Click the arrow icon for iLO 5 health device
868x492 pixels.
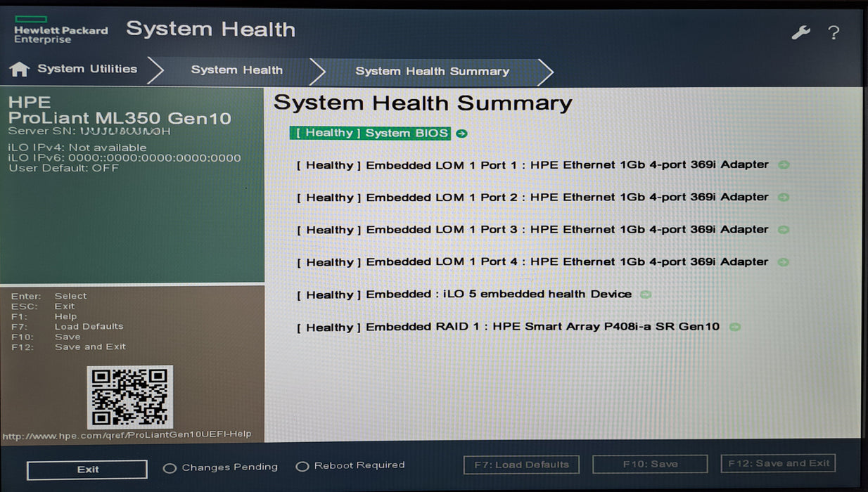pos(646,294)
